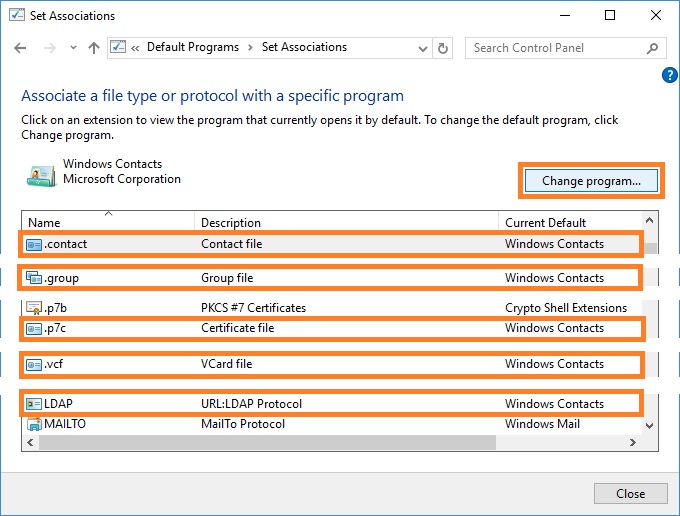The image size is (680, 516).
Task: Click the .contact file type icon
Action: (x=34, y=245)
